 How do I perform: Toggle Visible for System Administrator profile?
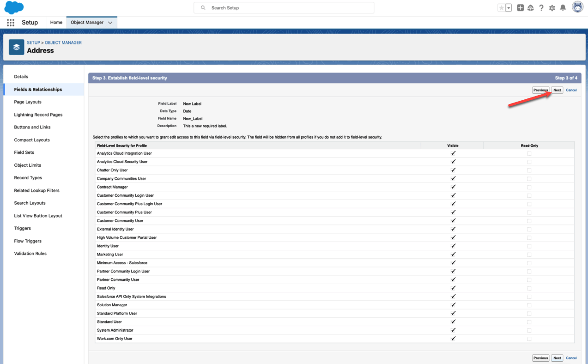pos(453,330)
